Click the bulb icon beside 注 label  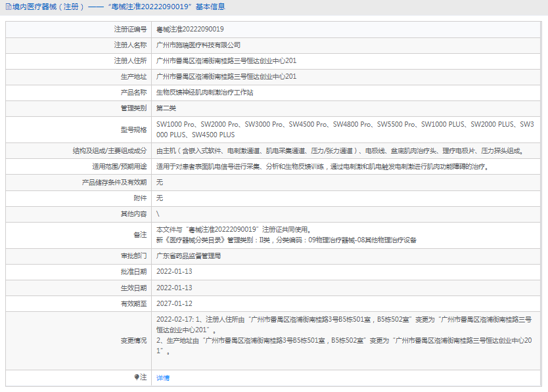pos(137,377)
